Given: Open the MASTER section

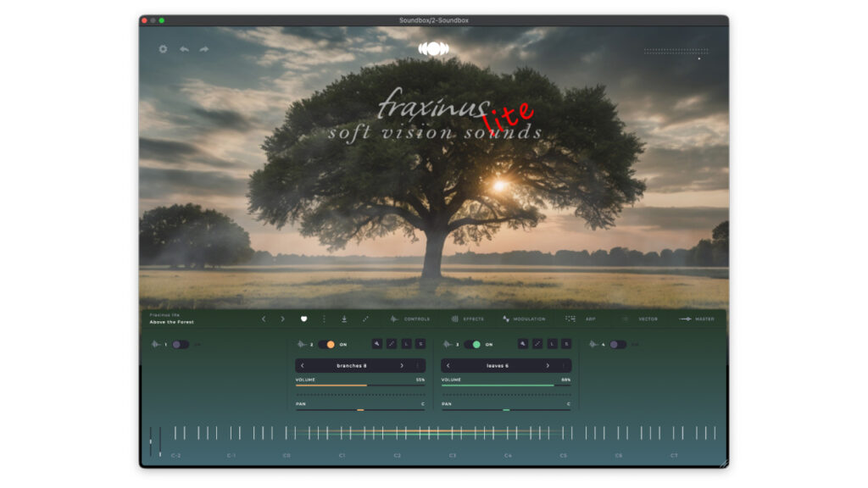Looking at the screenshot, I should (706, 319).
